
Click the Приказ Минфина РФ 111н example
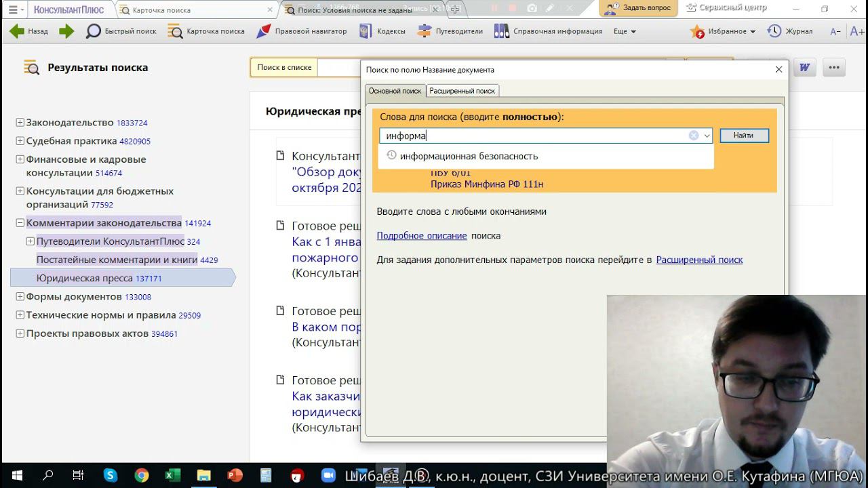tap(487, 184)
